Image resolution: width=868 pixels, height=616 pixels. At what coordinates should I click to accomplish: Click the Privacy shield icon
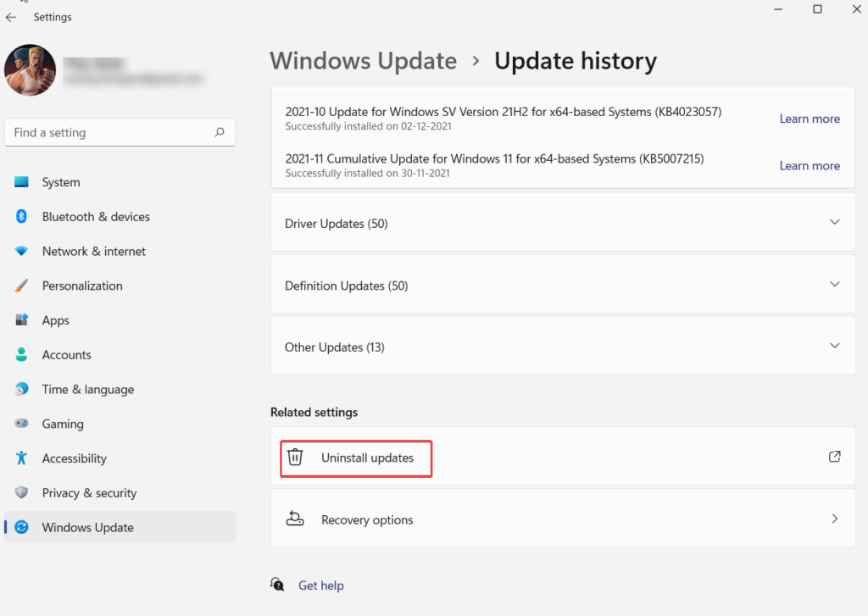coord(21,492)
